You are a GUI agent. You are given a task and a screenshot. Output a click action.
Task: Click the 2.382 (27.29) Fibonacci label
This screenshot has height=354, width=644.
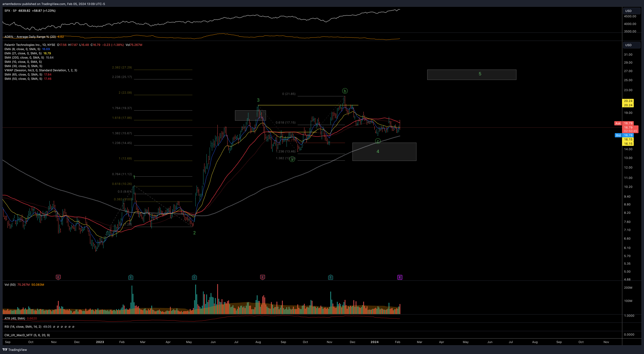tap(122, 68)
